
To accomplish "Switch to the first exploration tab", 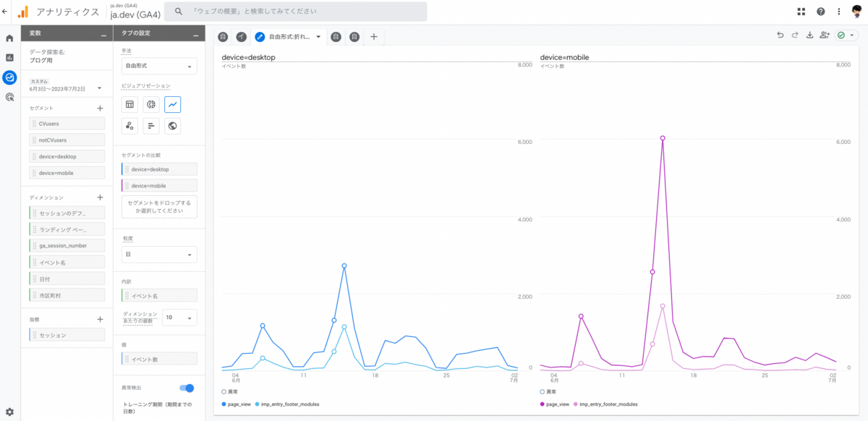I will pos(224,36).
